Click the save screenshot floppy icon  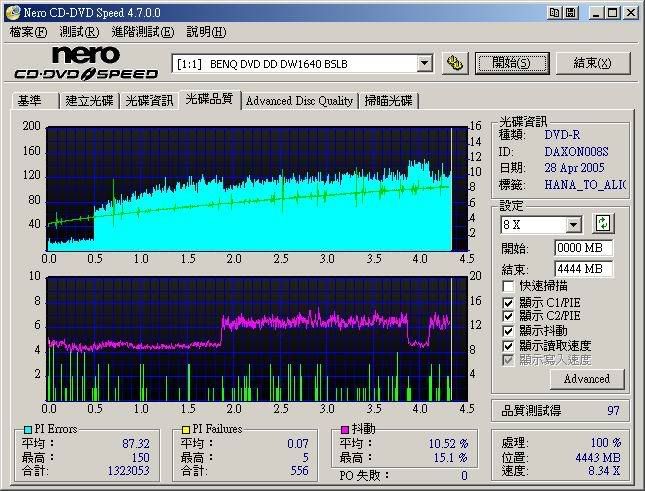point(571,12)
